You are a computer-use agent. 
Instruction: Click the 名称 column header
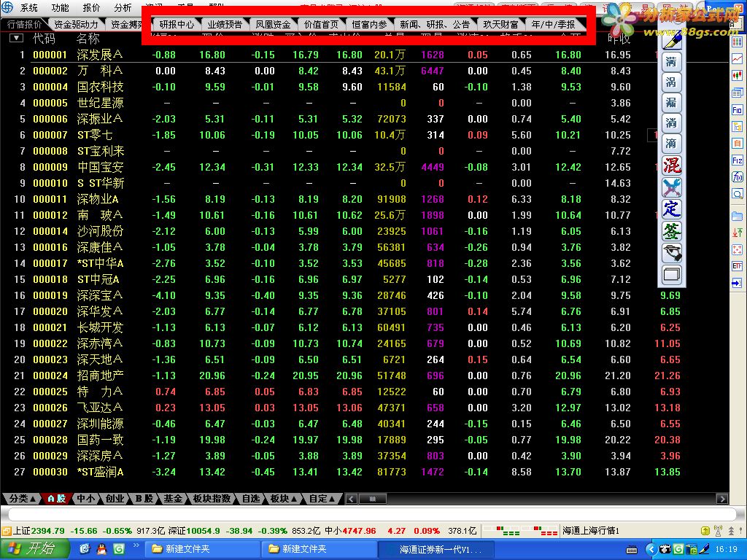(x=88, y=39)
